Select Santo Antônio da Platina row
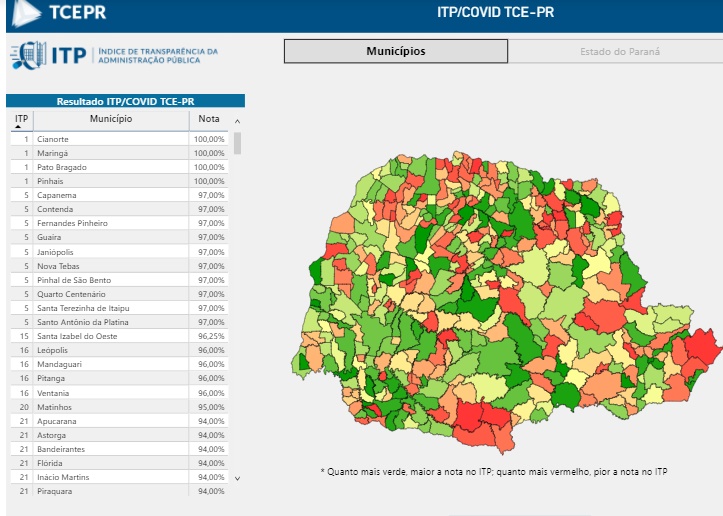The height and width of the screenshot is (516, 723). click(x=119, y=322)
